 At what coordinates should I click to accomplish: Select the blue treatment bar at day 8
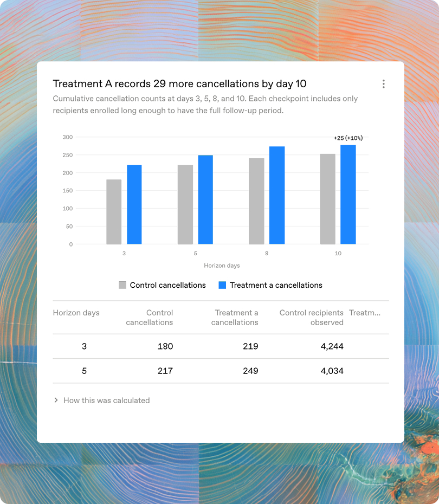point(277,196)
